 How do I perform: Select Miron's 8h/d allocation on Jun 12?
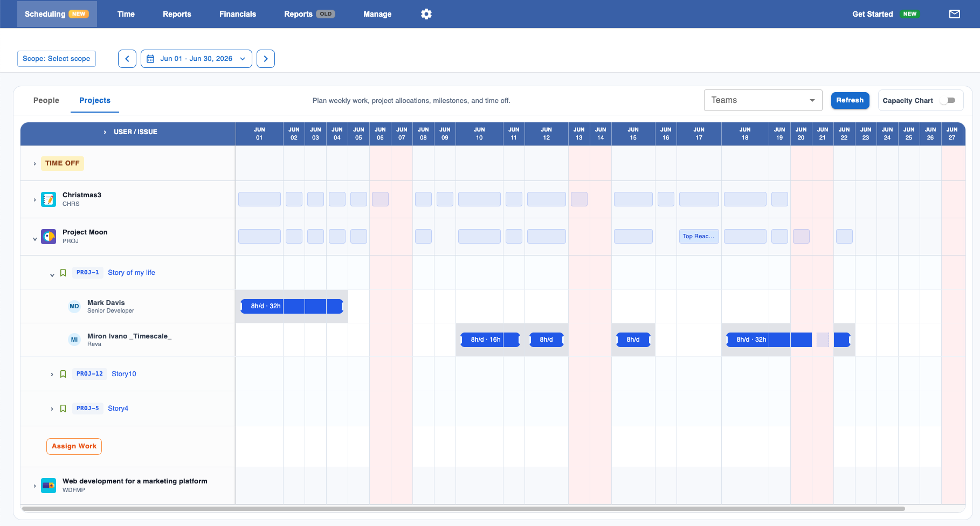coord(547,340)
